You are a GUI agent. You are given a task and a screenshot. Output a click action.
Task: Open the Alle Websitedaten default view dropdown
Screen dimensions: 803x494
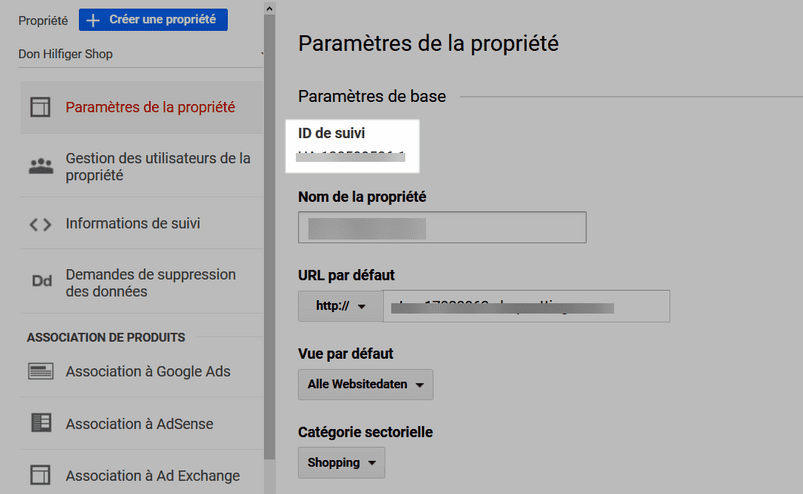(366, 384)
